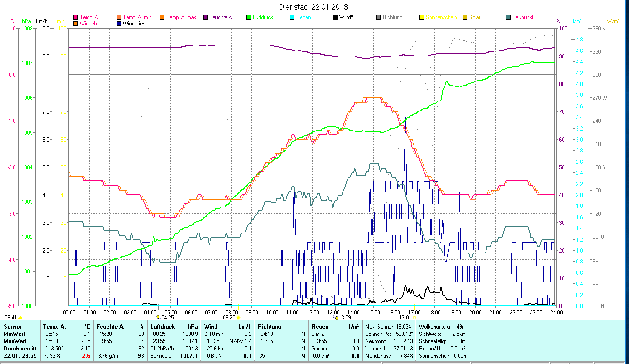Select the Windchill legend label

coord(90,24)
